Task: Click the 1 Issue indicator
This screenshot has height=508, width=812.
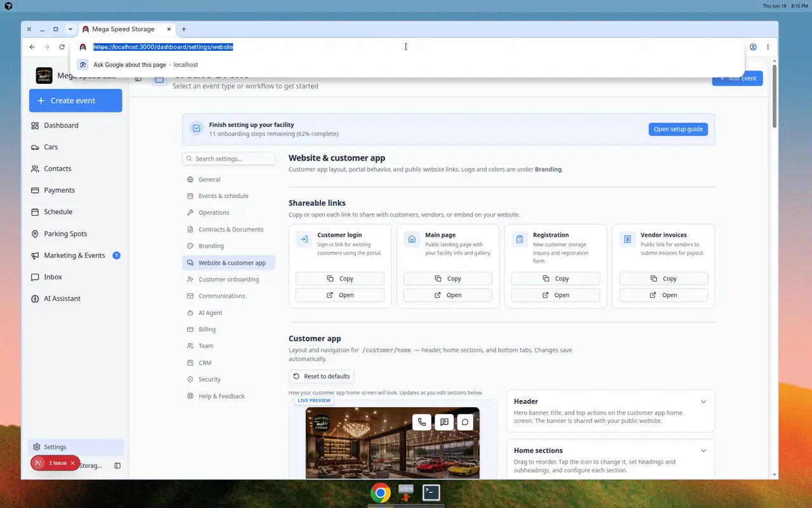Action: pos(58,463)
